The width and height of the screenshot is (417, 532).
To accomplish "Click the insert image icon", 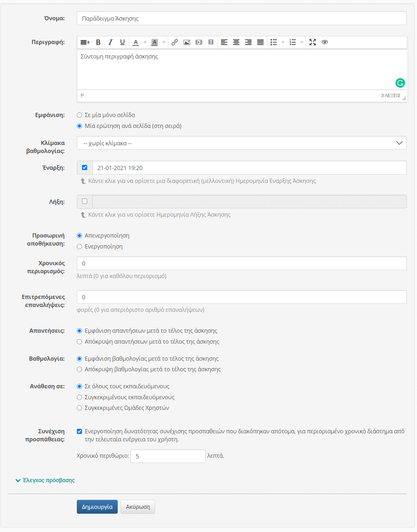I will 187,42.
